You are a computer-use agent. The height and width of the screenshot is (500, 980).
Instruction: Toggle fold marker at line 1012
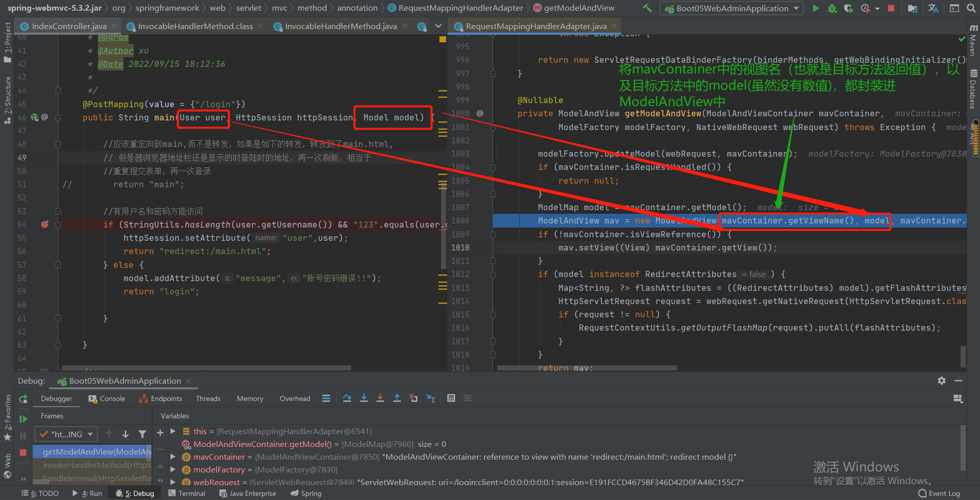click(x=493, y=274)
